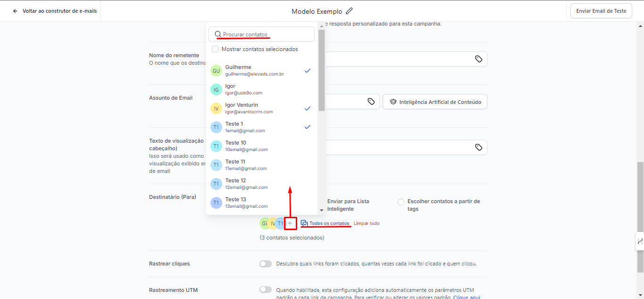Click tag icon in email subject field
Image resolution: width=644 pixels, height=299 pixels.
[x=371, y=102]
